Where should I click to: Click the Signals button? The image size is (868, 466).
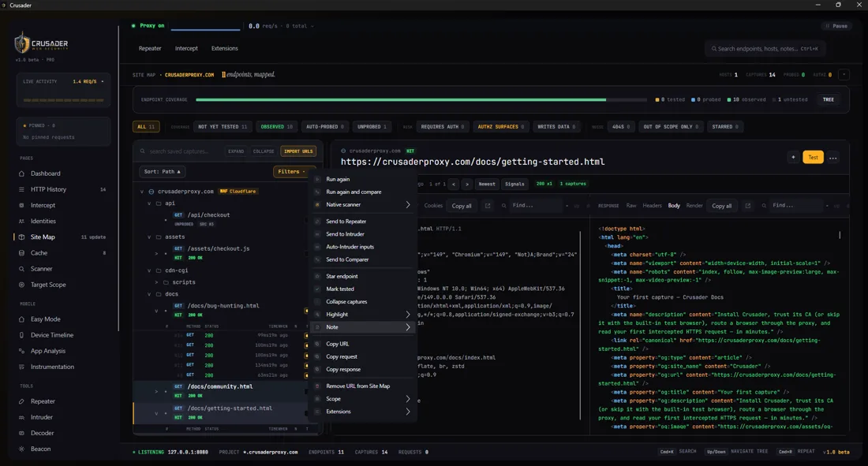[x=514, y=184]
